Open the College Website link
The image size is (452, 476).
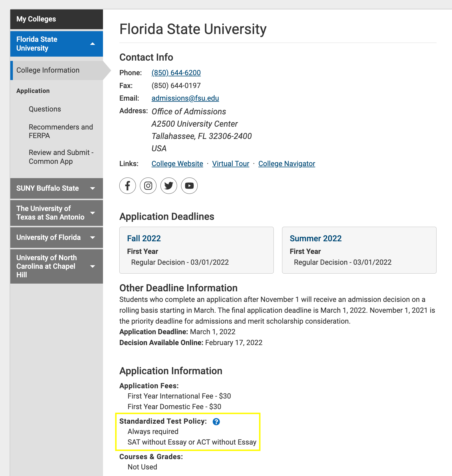(x=177, y=164)
